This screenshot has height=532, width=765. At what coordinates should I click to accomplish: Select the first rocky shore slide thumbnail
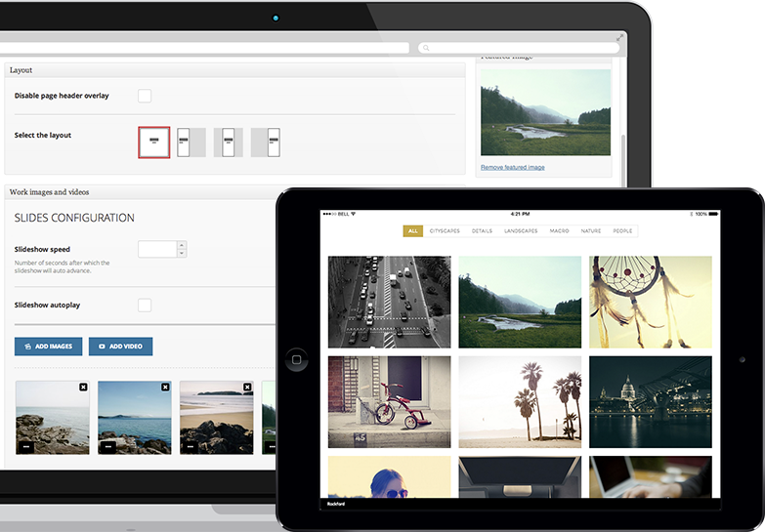pyautogui.click(x=53, y=418)
